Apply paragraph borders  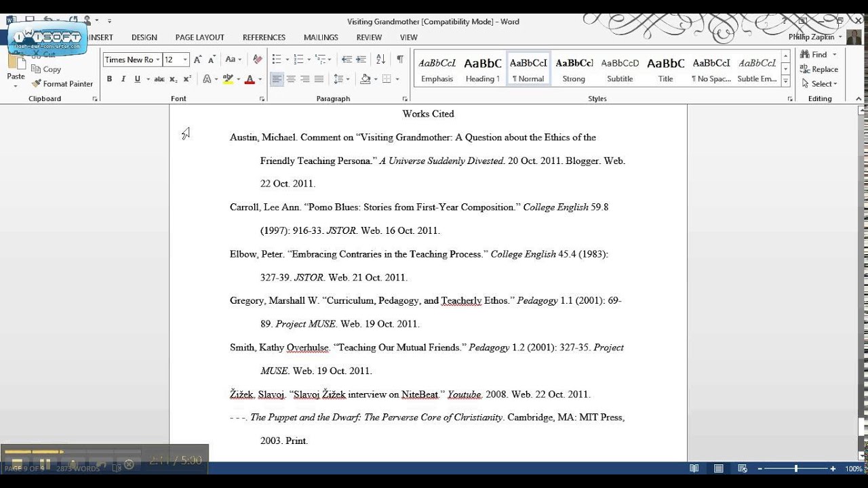pos(387,79)
